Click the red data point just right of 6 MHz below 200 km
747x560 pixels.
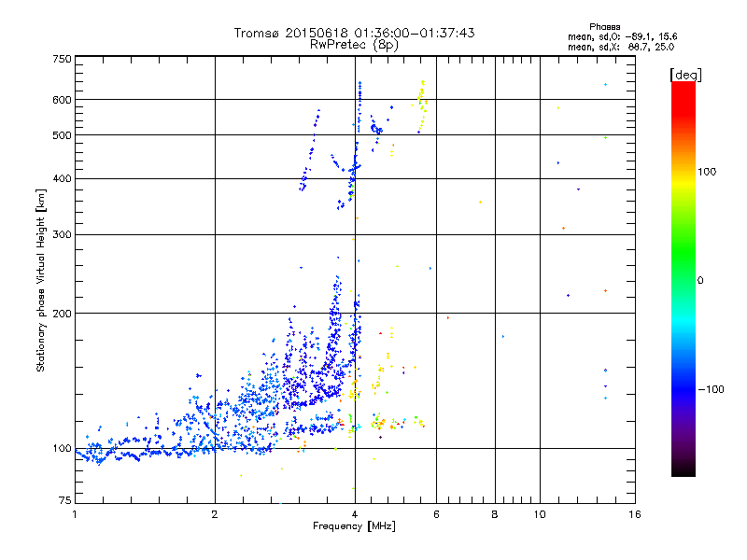(448, 317)
